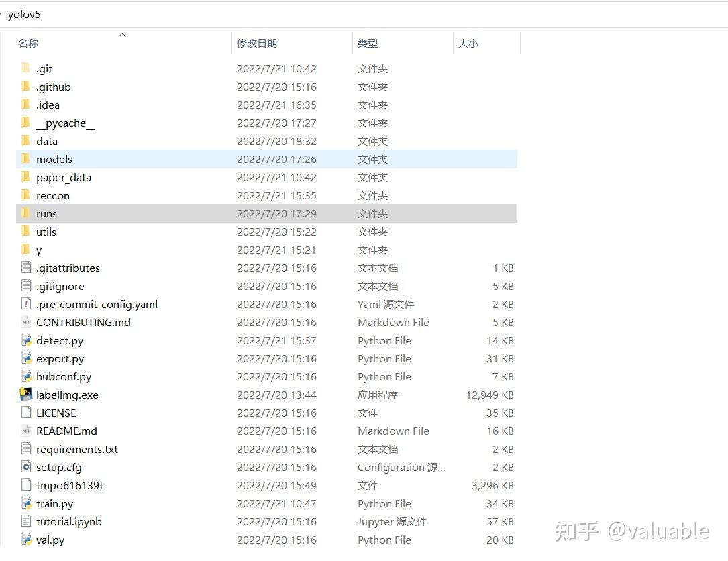728x561 pixels.
Task: Sort by the 类型 column header
Action: point(368,43)
